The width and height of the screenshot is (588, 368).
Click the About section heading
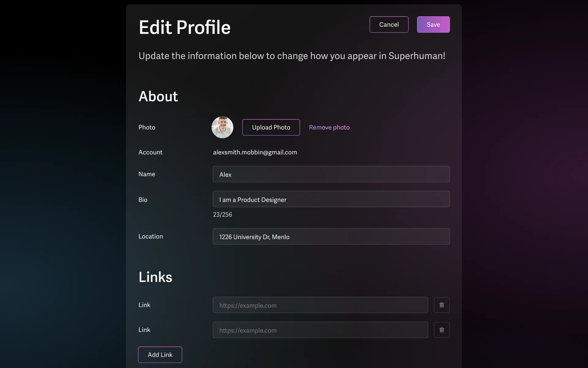(x=158, y=96)
